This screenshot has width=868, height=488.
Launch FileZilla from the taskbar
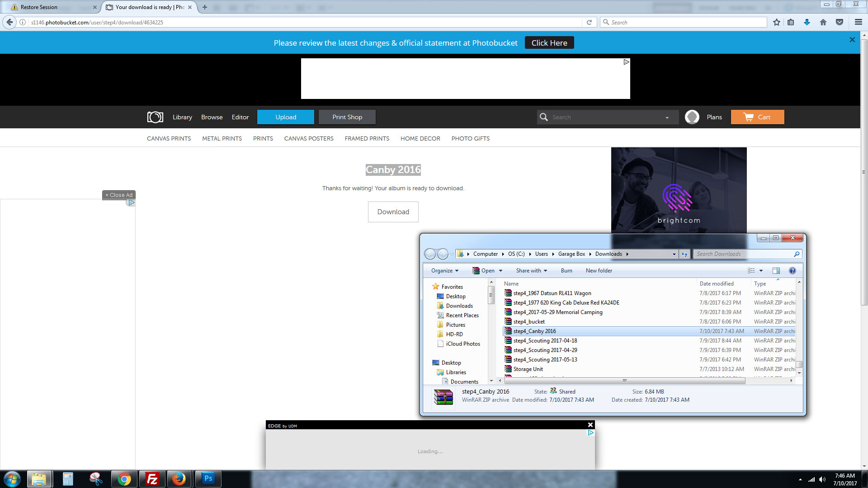click(152, 479)
